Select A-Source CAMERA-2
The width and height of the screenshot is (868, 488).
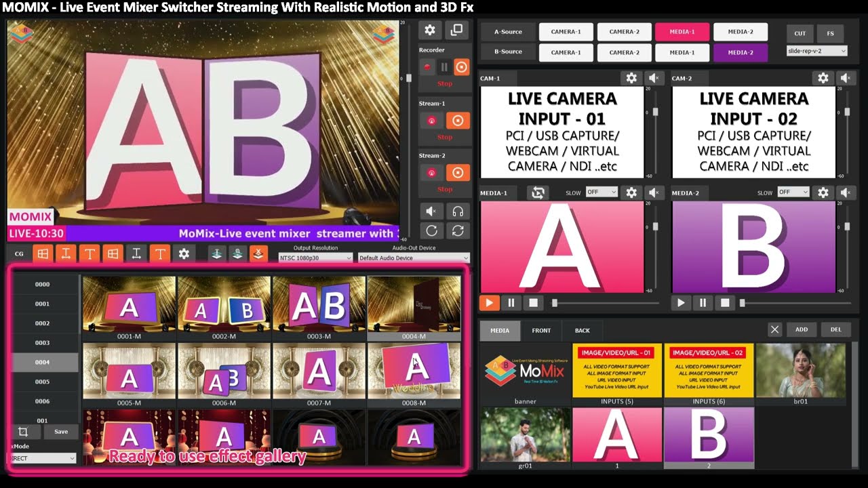pyautogui.click(x=624, y=32)
